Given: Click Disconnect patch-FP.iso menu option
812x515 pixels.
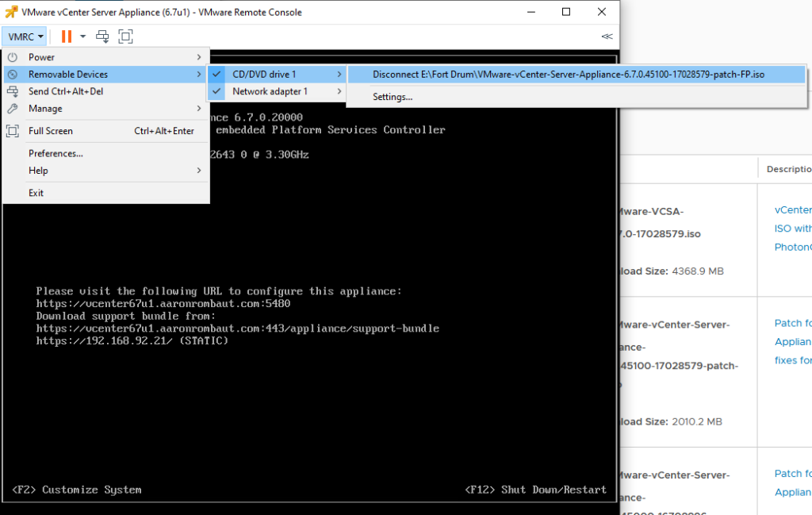Looking at the screenshot, I should [x=568, y=75].
